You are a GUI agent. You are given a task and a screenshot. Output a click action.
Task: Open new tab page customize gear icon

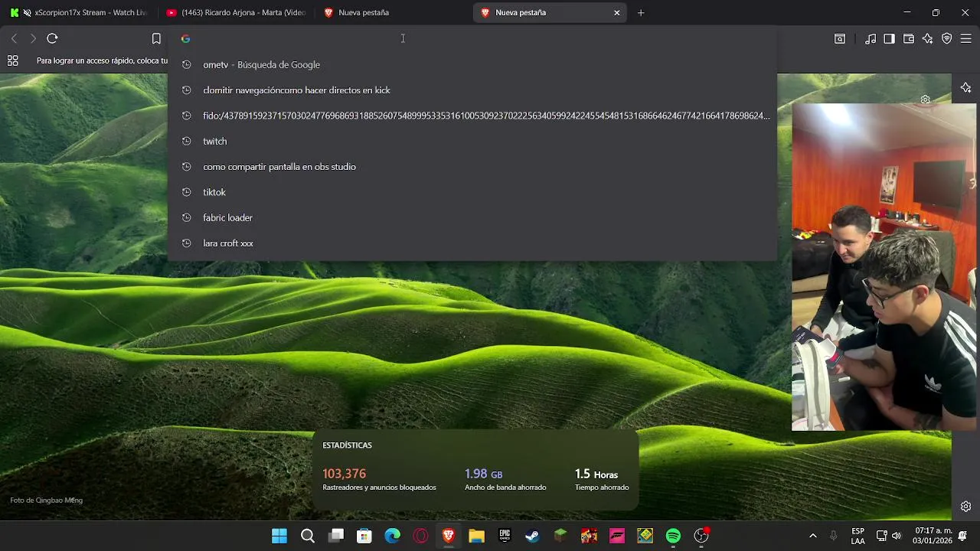pos(965,507)
